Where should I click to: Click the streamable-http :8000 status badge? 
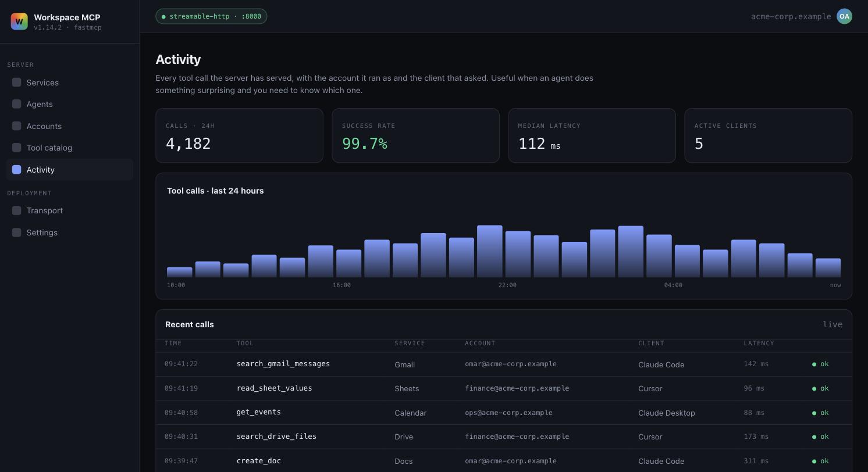pos(211,16)
